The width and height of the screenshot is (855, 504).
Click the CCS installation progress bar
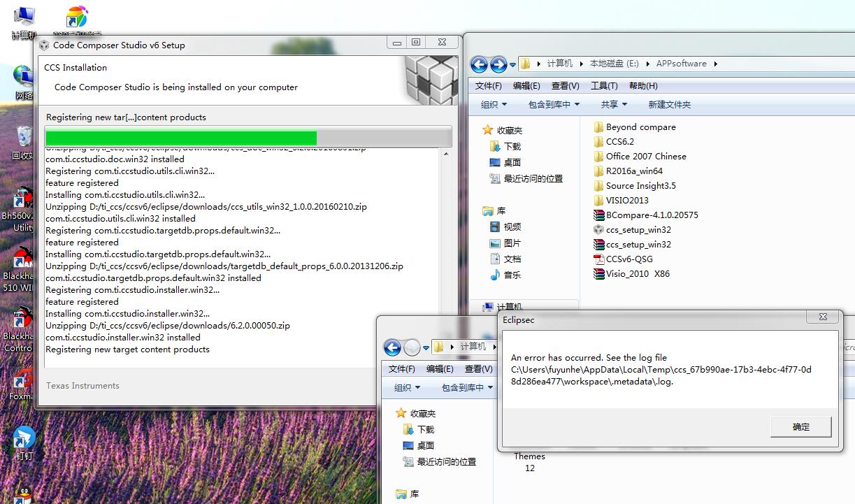tap(248, 137)
